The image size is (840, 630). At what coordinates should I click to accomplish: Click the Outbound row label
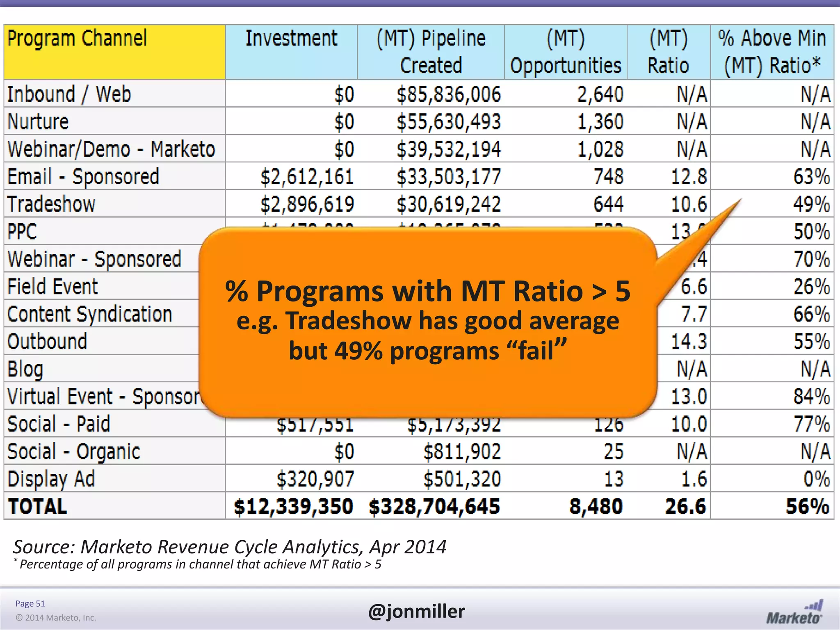coord(47,341)
